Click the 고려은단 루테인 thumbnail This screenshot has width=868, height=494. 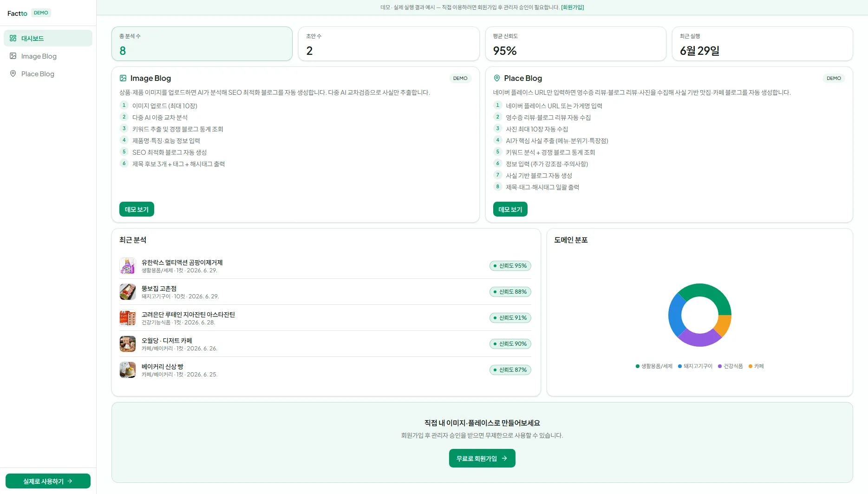point(128,318)
